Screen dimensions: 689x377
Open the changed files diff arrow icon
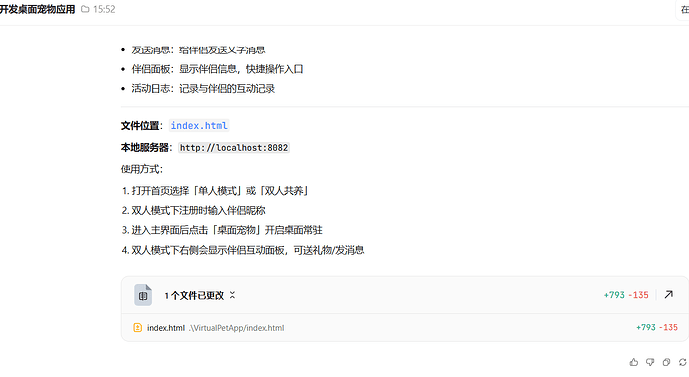tap(668, 294)
